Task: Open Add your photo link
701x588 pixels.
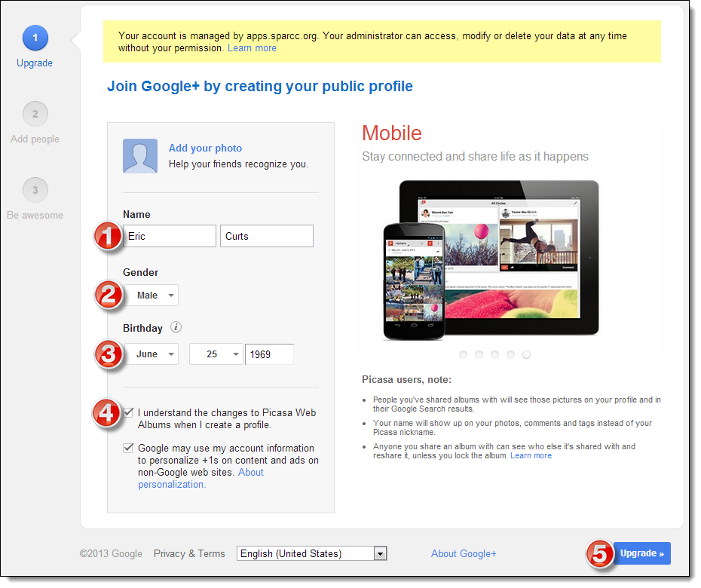Action: 205,148
